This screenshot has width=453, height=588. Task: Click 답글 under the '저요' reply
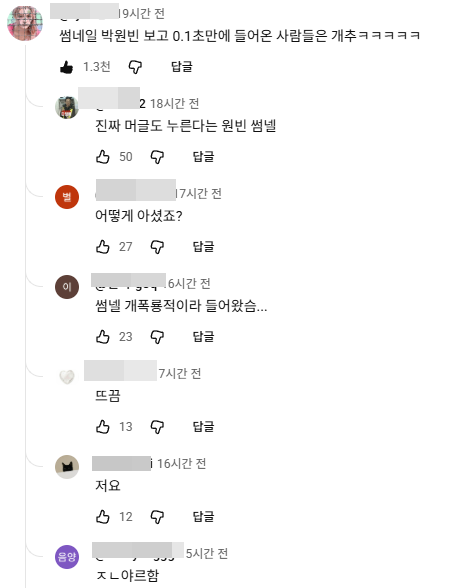click(203, 516)
